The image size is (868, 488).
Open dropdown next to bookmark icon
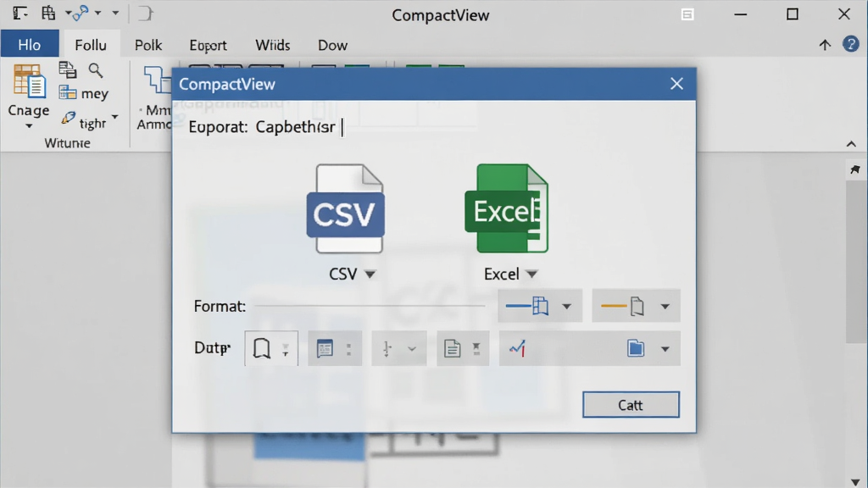286,349
